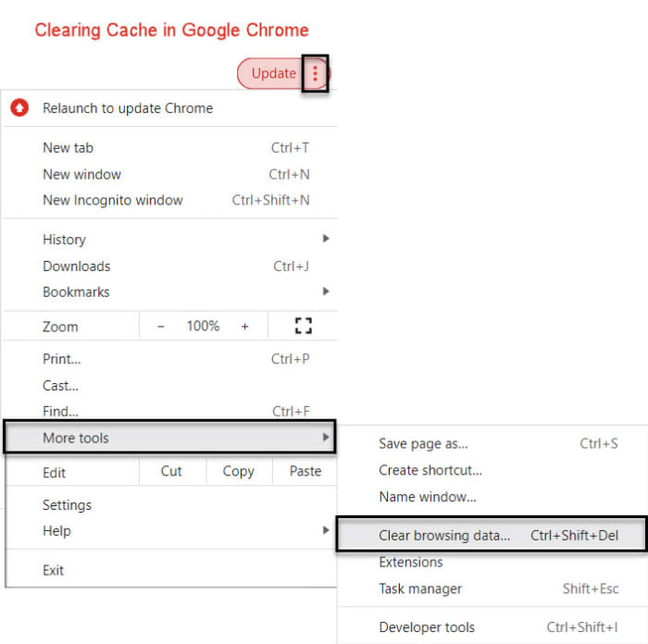The height and width of the screenshot is (644, 648).
Task: Click Paste in the Edit row
Action: click(305, 471)
